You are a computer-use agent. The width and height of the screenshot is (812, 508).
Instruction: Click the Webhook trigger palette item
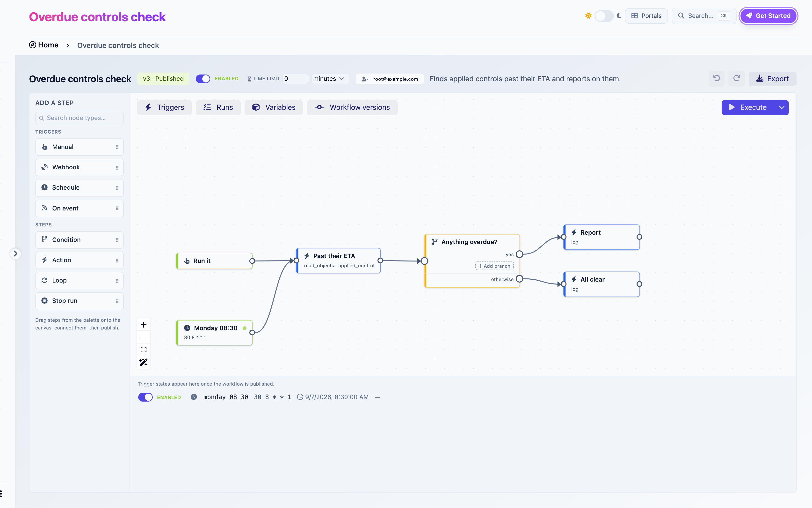pos(80,167)
